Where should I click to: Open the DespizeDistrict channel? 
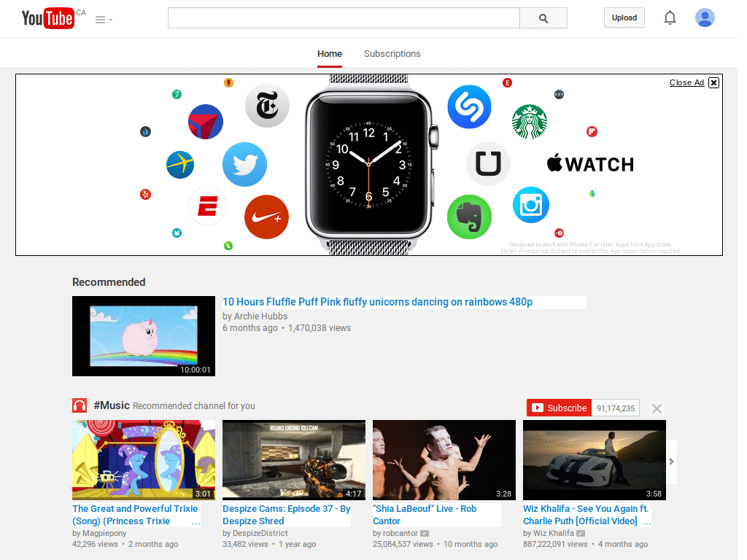260,533
